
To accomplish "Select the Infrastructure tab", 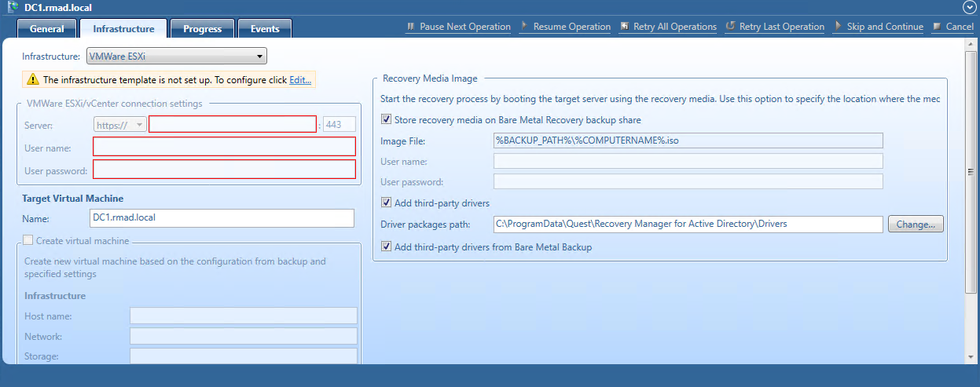I will tap(123, 29).
